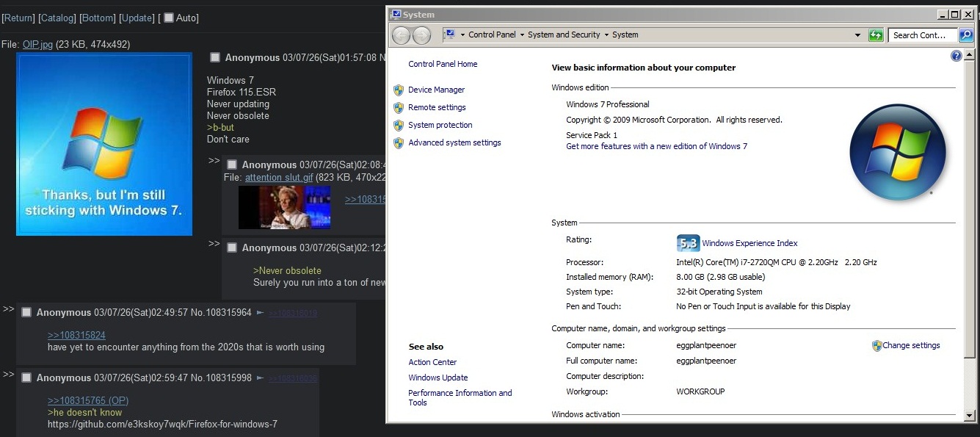This screenshot has width=980, height=437.
Task: Open the blue help question mark icon
Action: click(957, 56)
